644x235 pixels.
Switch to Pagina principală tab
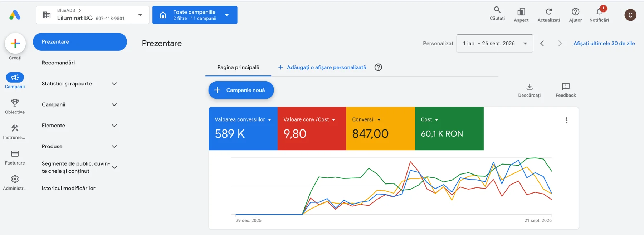pyautogui.click(x=238, y=67)
